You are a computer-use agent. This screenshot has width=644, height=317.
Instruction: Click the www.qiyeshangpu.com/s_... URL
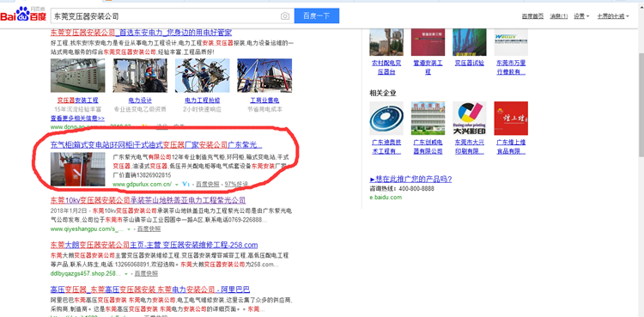coord(87,229)
